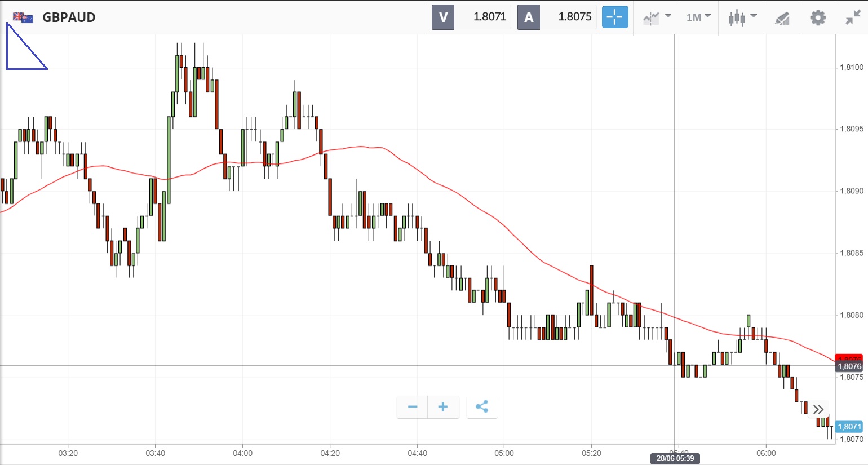Click the 05:20 time axis label
Screen dimensions: 868x465
[x=592, y=453]
